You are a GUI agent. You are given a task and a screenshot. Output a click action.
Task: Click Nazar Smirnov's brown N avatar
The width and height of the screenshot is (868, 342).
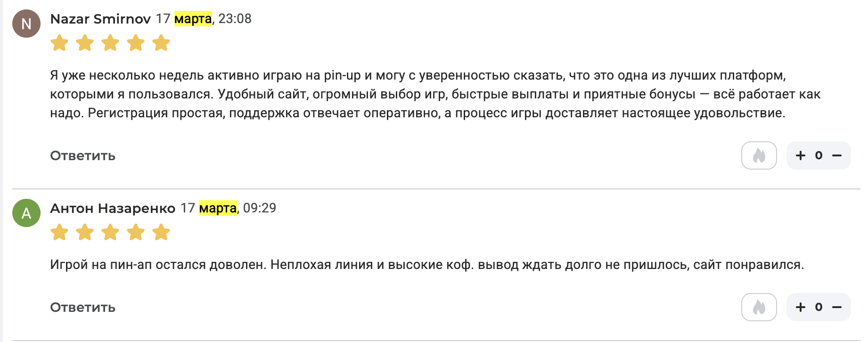(x=26, y=24)
